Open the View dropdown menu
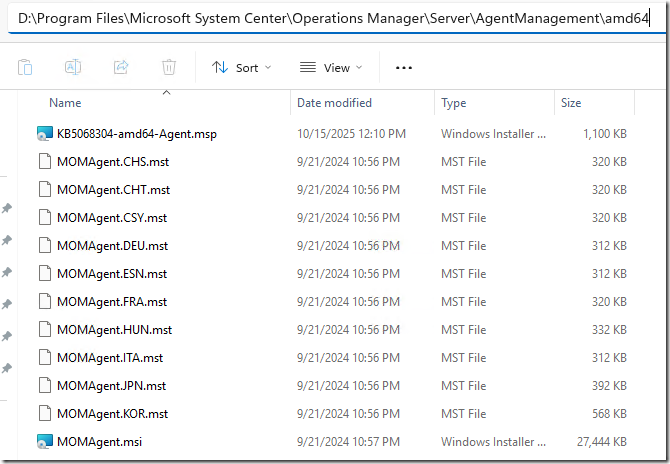The image size is (670, 464). coord(331,68)
